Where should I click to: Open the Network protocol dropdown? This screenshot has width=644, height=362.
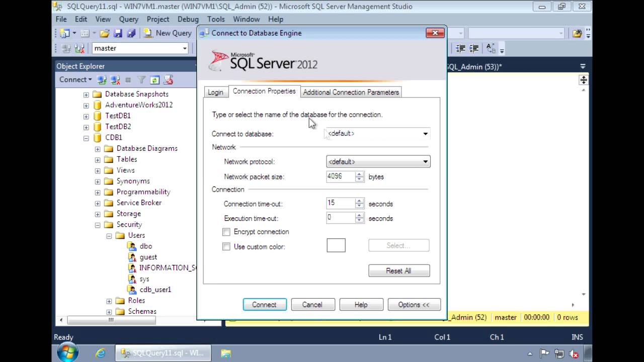[x=425, y=162]
